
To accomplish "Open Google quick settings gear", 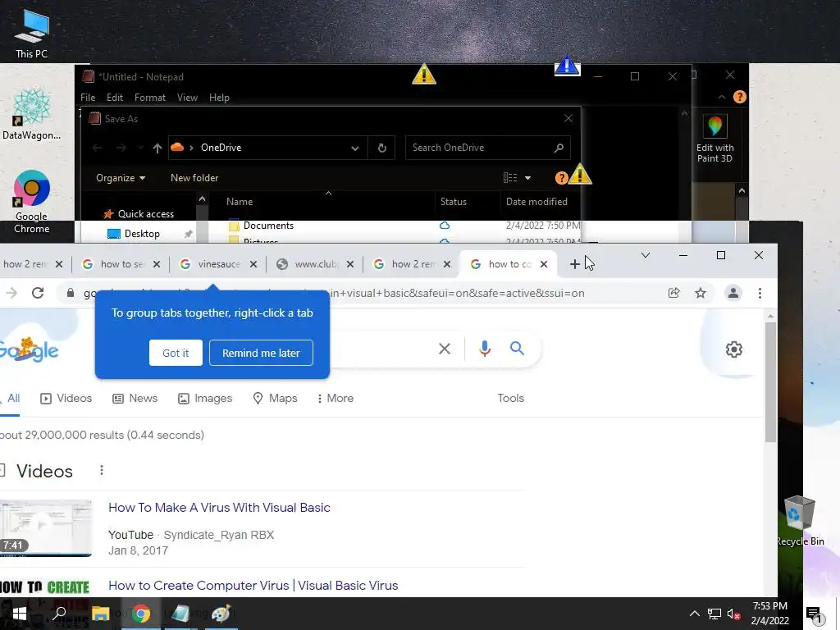I will pos(734,349).
